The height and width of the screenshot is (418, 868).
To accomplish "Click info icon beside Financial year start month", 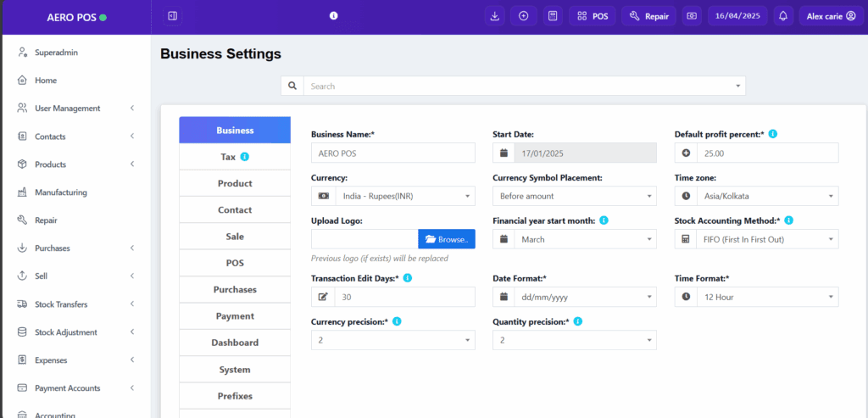I will (x=604, y=220).
